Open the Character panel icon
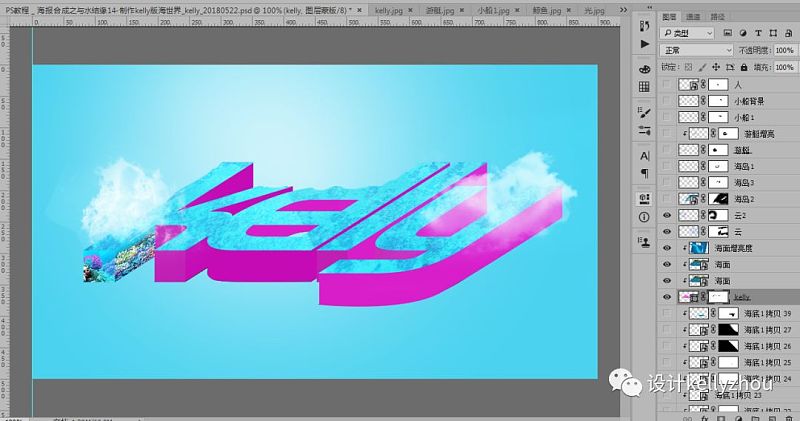This screenshot has width=800, height=421. pyautogui.click(x=644, y=156)
